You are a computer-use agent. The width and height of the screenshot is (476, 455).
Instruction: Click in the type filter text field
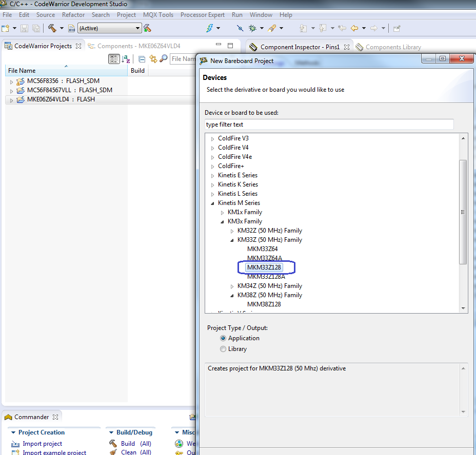[329, 125]
